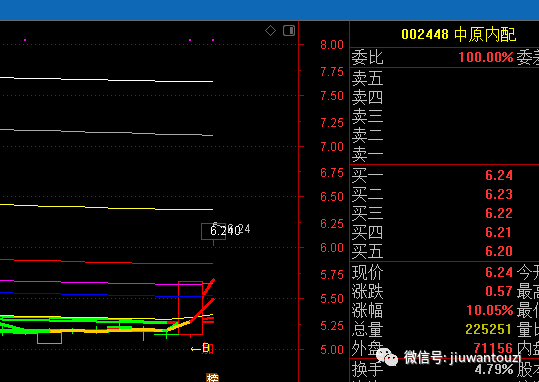Click the 买五 row label
This screenshot has width=539, height=382.
pos(367,251)
